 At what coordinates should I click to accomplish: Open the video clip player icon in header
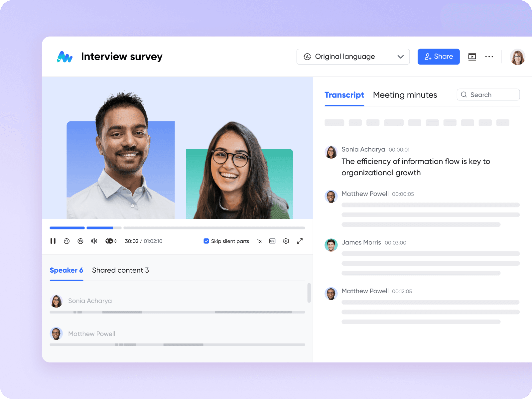pos(472,57)
